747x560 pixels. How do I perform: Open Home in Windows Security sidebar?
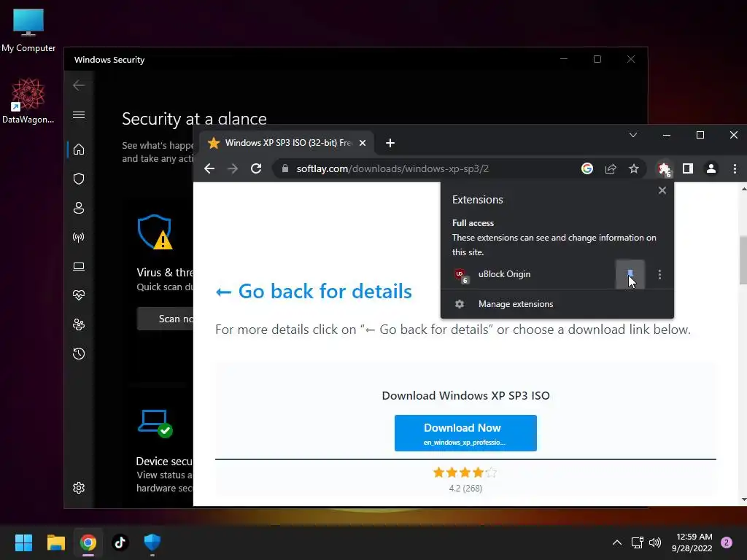click(x=79, y=149)
